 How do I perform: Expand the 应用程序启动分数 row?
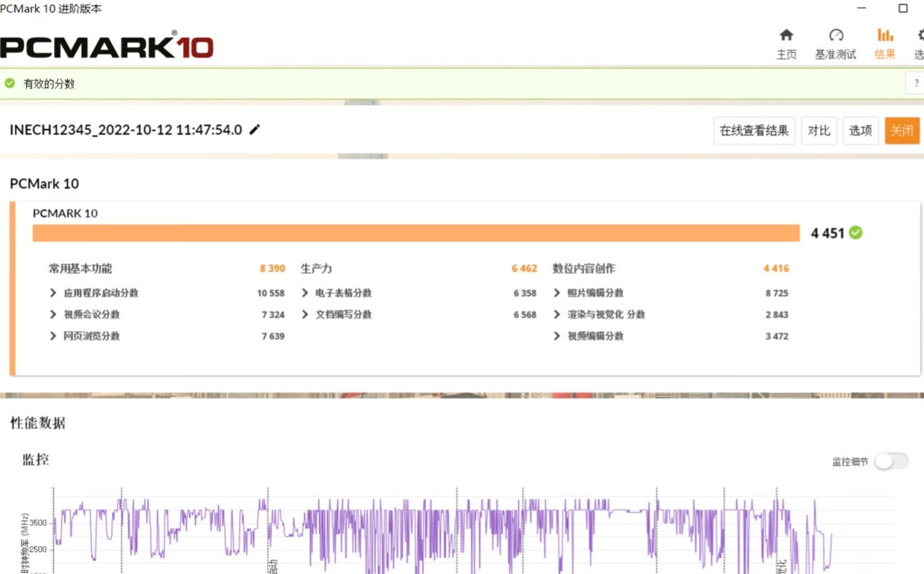coord(53,293)
